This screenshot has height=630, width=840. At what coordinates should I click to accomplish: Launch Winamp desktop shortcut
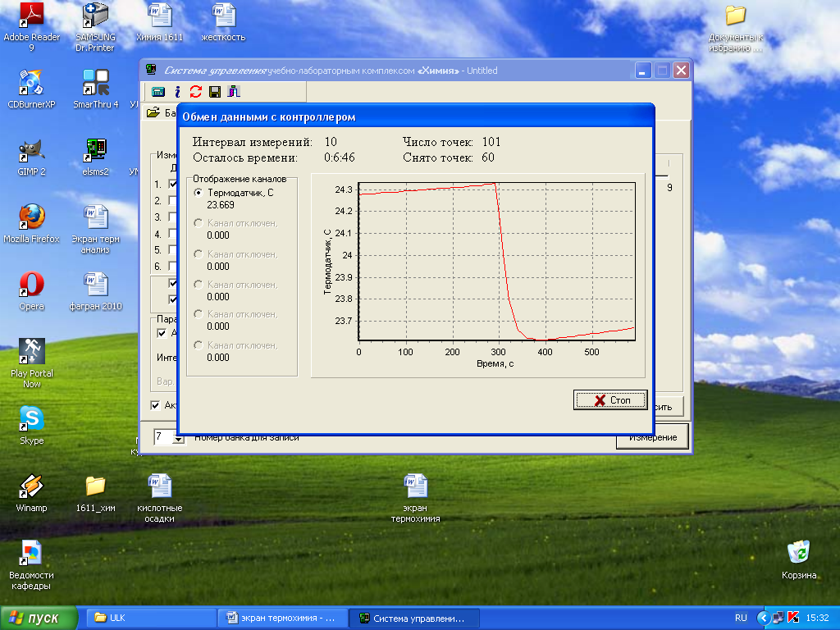tap(31, 493)
